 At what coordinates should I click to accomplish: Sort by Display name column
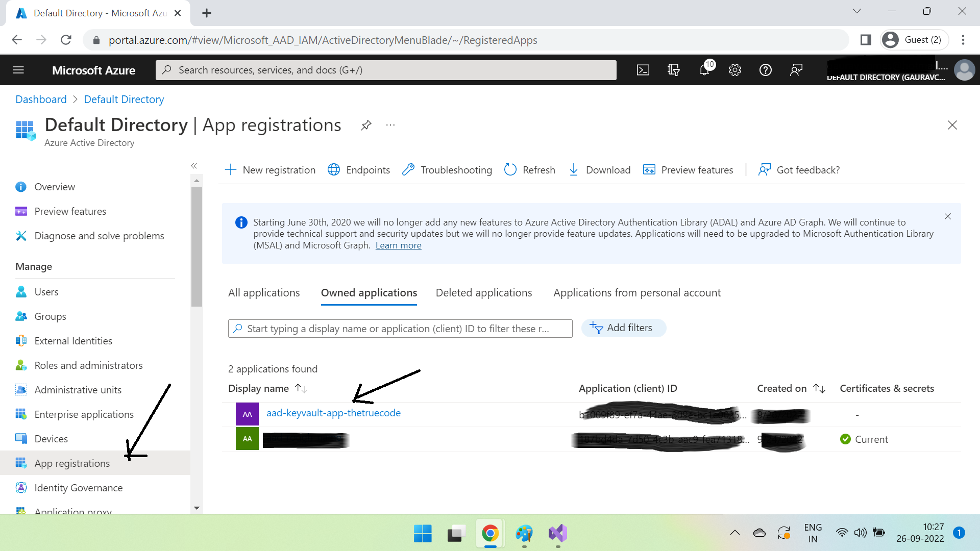point(267,388)
